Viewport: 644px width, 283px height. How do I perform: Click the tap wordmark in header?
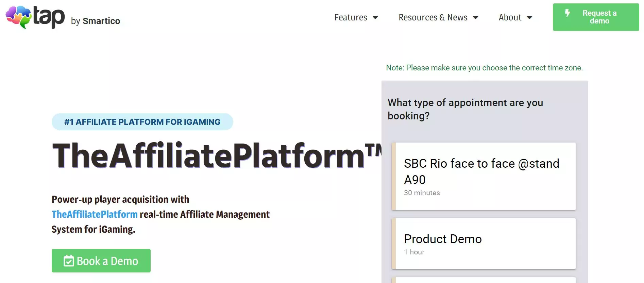(49, 17)
